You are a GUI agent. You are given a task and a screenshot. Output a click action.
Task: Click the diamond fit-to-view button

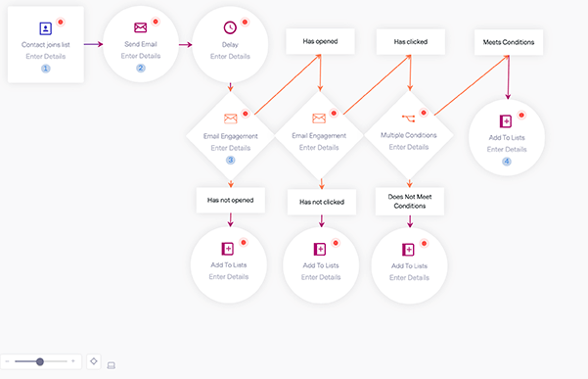(94, 361)
